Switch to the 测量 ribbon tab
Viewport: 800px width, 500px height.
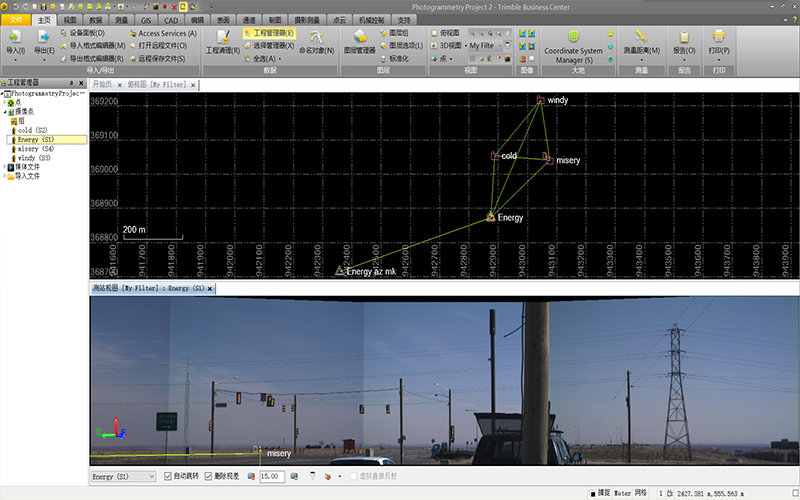tap(121, 20)
